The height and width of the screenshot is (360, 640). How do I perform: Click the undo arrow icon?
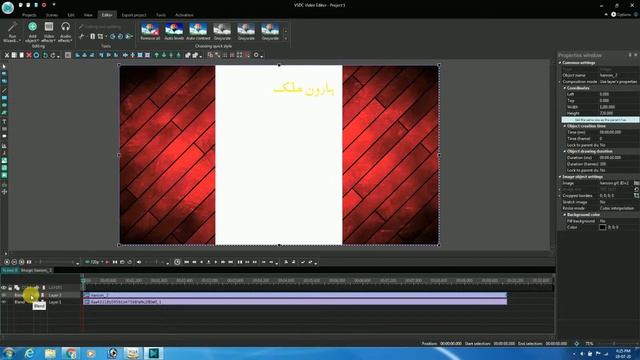tap(45, 55)
